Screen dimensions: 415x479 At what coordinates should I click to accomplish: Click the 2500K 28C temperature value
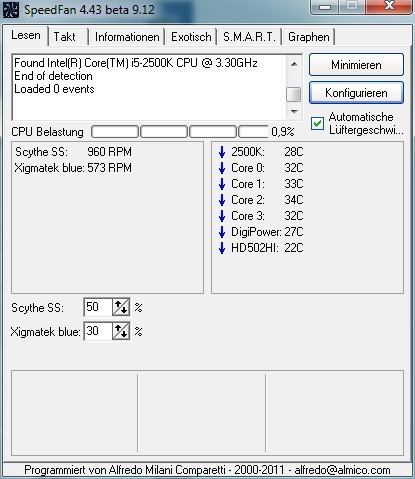pos(294,152)
